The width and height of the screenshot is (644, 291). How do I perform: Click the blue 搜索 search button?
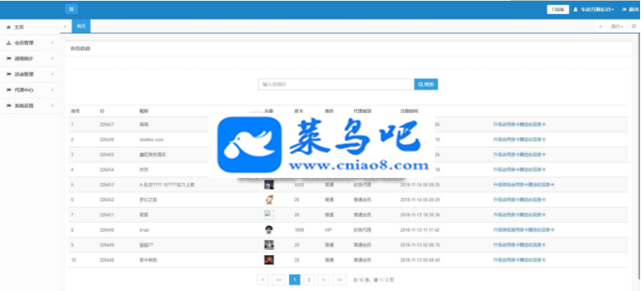tap(426, 84)
